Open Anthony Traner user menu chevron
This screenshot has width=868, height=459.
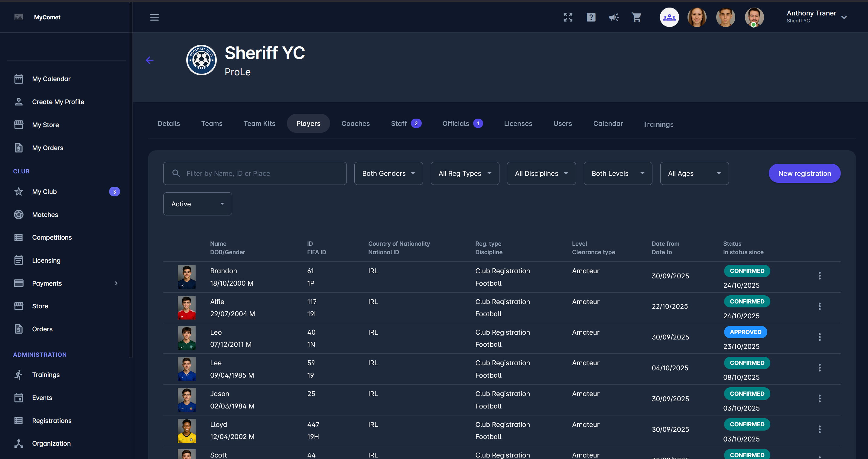(844, 17)
